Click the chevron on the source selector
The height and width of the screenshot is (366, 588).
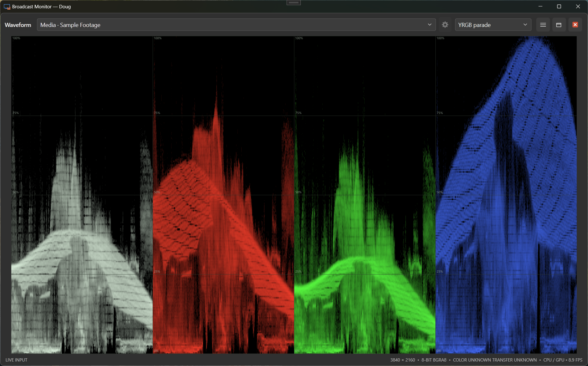coord(430,25)
